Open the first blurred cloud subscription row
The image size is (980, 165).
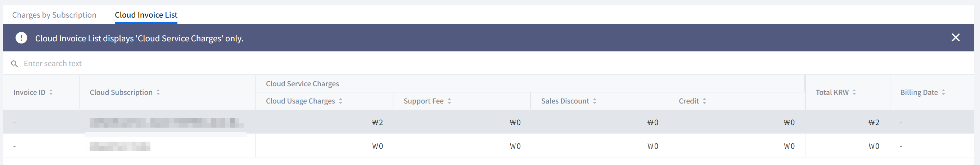(166, 123)
